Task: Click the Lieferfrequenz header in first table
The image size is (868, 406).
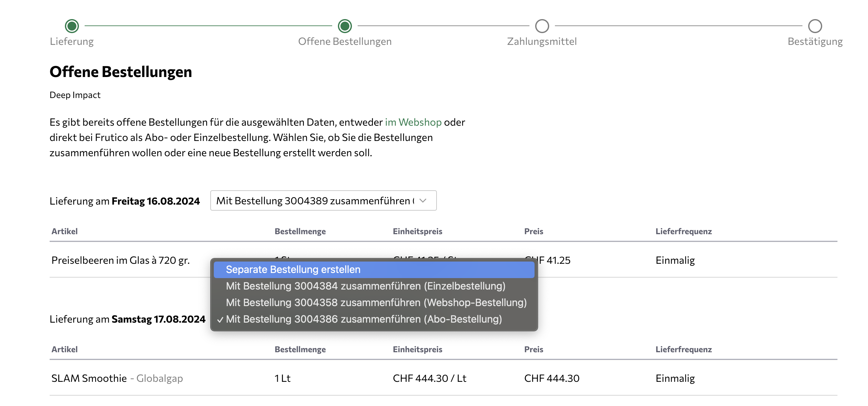Action: 683,231
